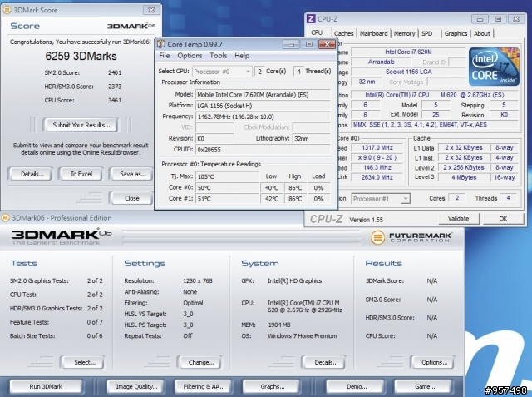This screenshot has height=397, width=532.
Task: Maximize the Core Temp window
Action: (x=309, y=44)
